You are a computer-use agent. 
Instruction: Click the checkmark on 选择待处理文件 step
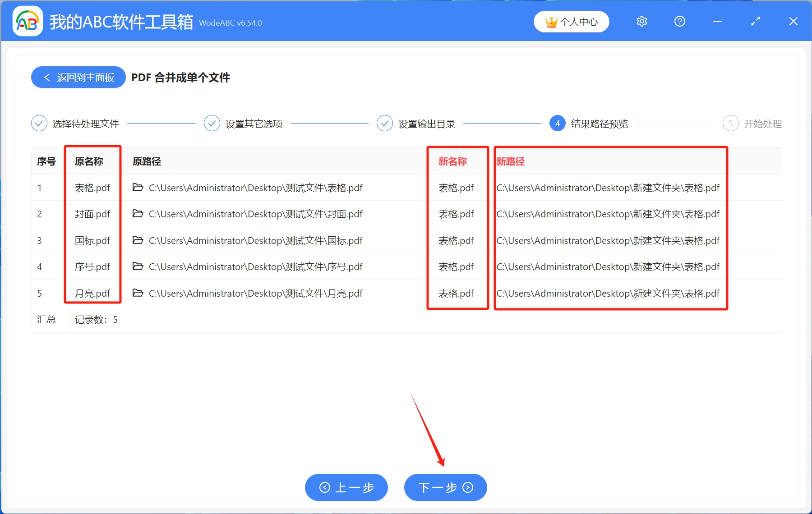[x=39, y=123]
